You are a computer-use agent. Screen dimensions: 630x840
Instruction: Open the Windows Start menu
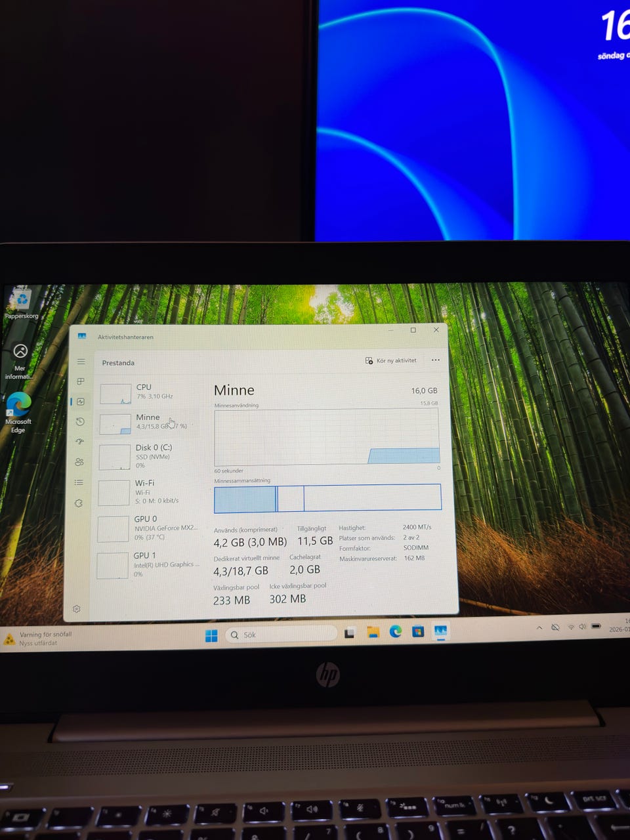pos(211,635)
